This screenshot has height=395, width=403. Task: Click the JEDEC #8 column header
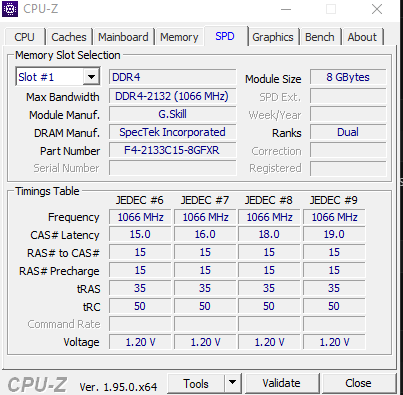[269, 200]
